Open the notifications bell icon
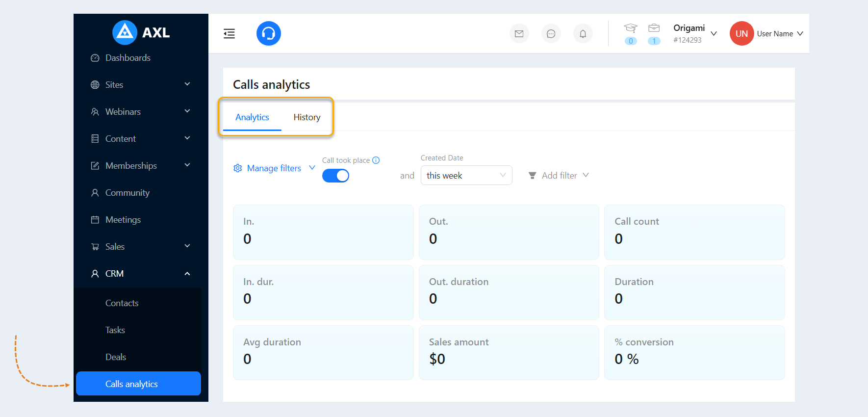The image size is (868, 417). (583, 34)
